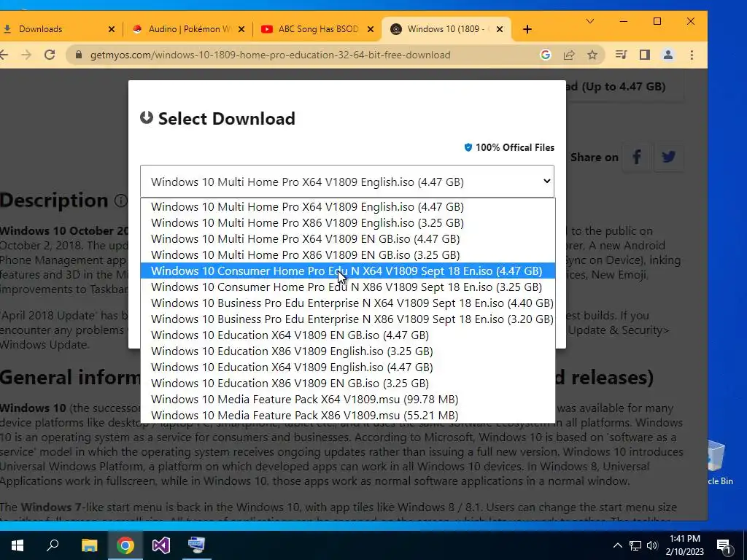Pick Multi Home Pro X86 V1809 EN GB.iso

[348, 254]
